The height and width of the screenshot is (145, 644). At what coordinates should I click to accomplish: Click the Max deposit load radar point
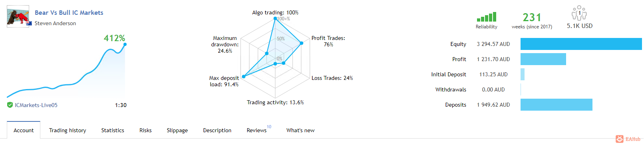[243, 76]
